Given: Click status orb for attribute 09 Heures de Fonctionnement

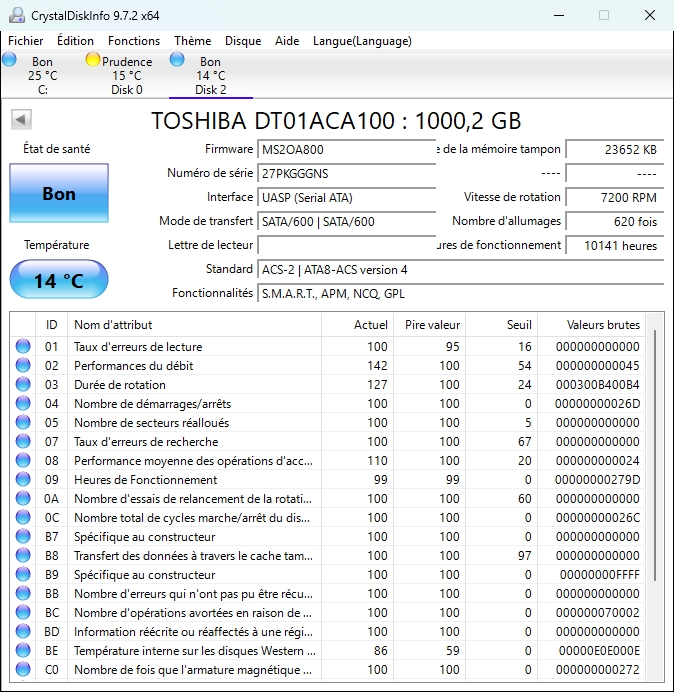Looking at the screenshot, I should pyautogui.click(x=23, y=480).
